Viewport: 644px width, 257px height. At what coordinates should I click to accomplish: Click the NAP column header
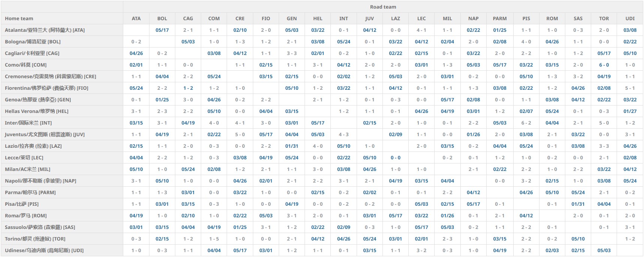[473, 18]
